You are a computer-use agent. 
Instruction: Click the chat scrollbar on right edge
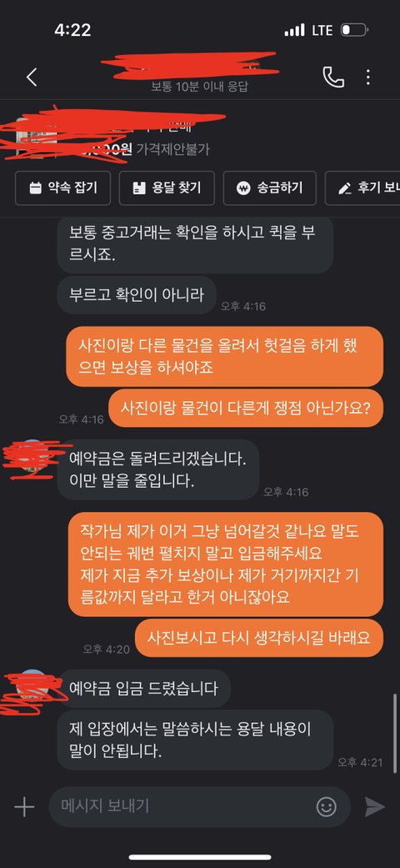pyautogui.click(x=394, y=734)
